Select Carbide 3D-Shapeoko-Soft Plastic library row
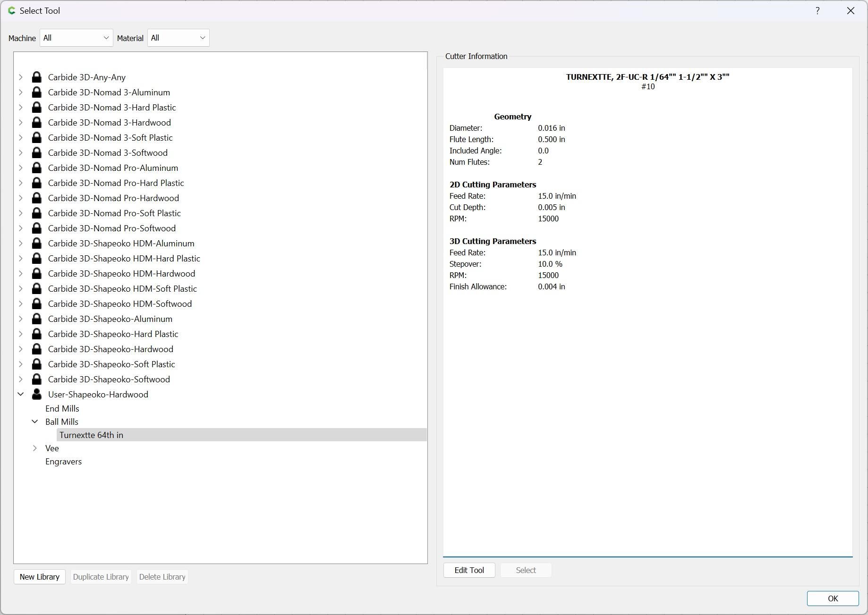The height and width of the screenshot is (615, 868). (x=111, y=364)
